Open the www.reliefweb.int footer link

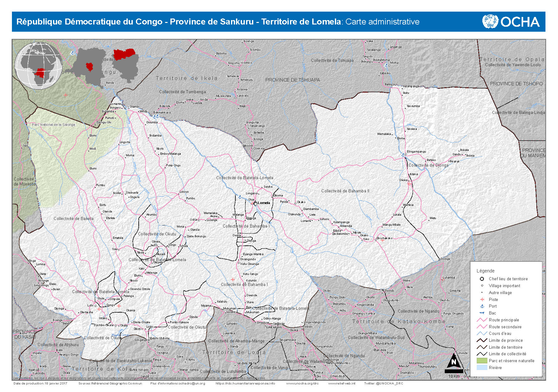tap(342, 383)
